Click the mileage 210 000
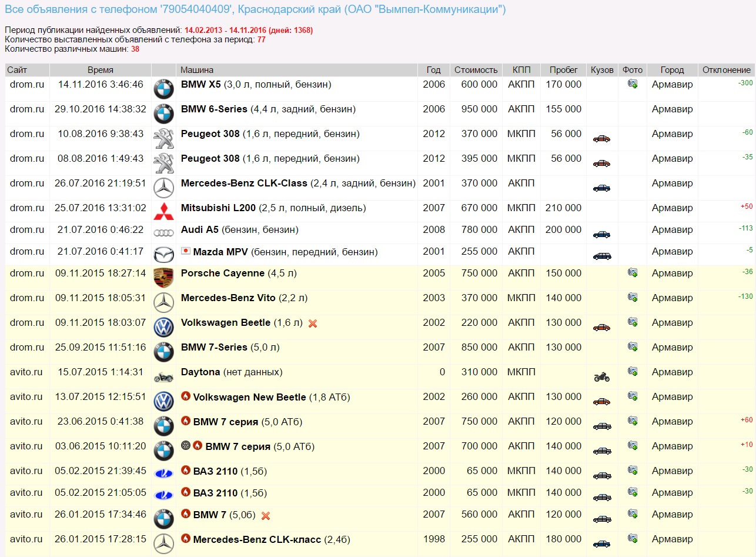Screen dimensions: 756x557 [x=563, y=208]
